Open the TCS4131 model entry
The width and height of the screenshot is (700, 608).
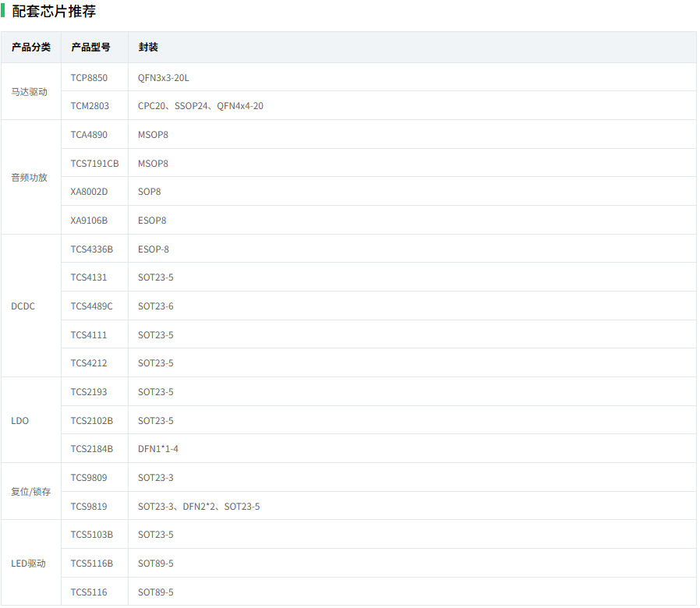click(89, 277)
